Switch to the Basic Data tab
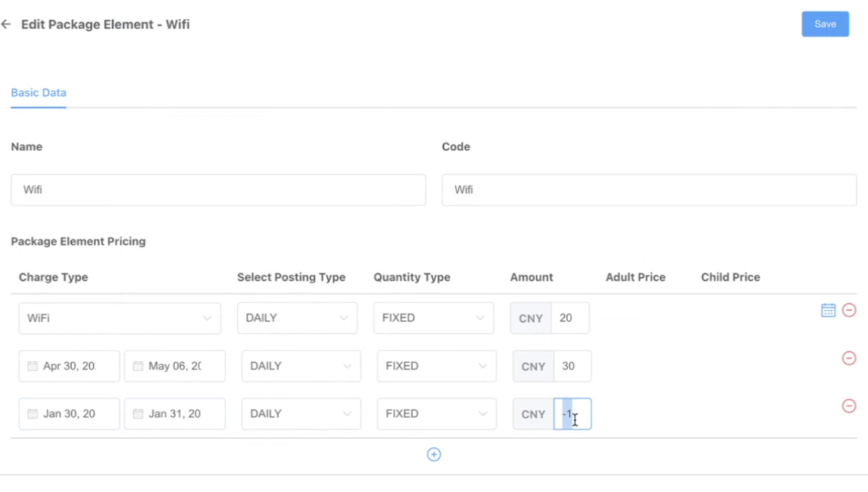The height and width of the screenshot is (492, 868). pos(38,93)
